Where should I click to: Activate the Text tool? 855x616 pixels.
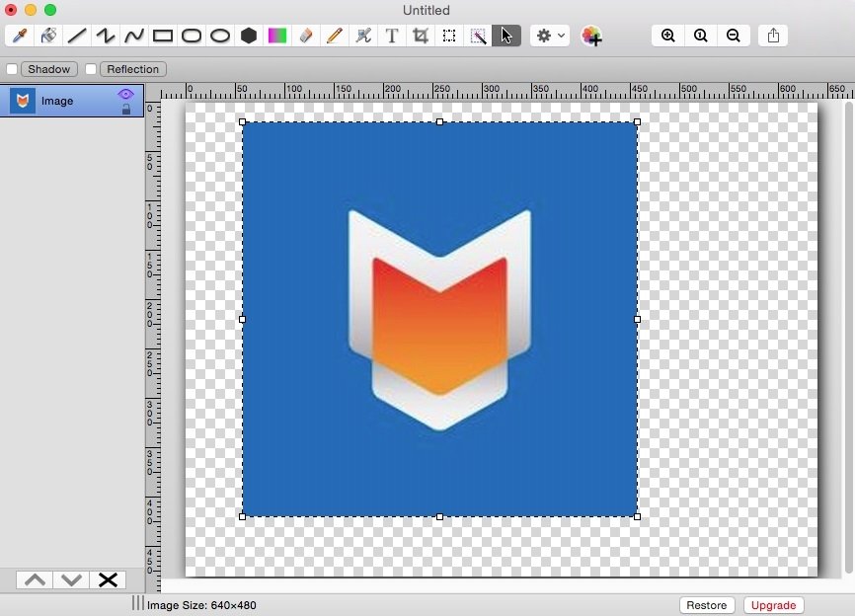click(392, 36)
